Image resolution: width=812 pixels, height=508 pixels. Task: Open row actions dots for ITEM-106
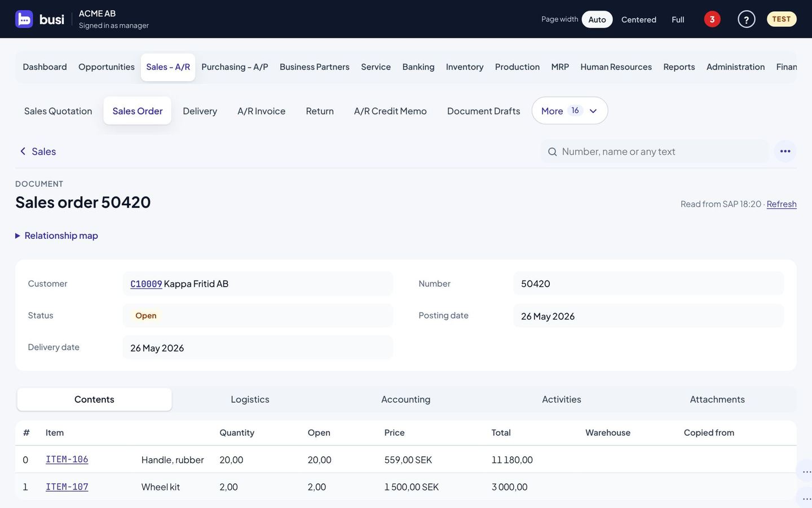(x=806, y=471)
